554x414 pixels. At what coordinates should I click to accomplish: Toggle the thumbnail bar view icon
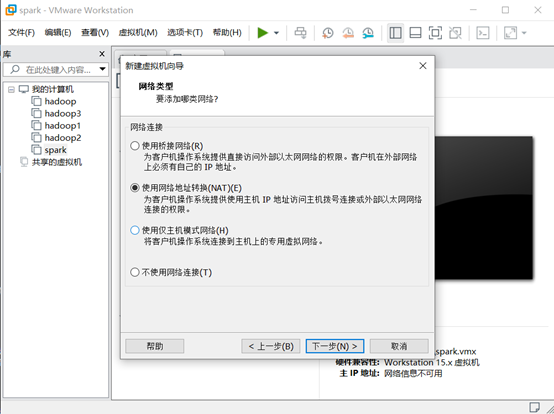(415, 33)
